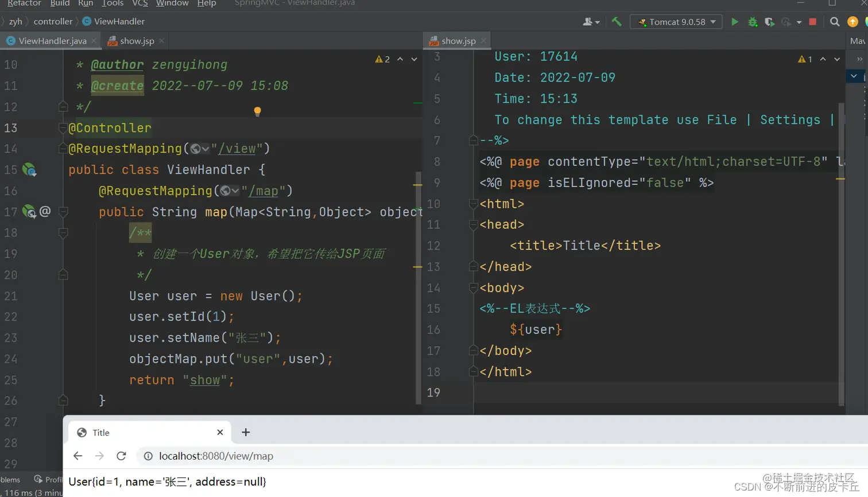Show hidden tool windows with the double chevron
Viewport: 868px width, 497px height.
pos(859,59)
